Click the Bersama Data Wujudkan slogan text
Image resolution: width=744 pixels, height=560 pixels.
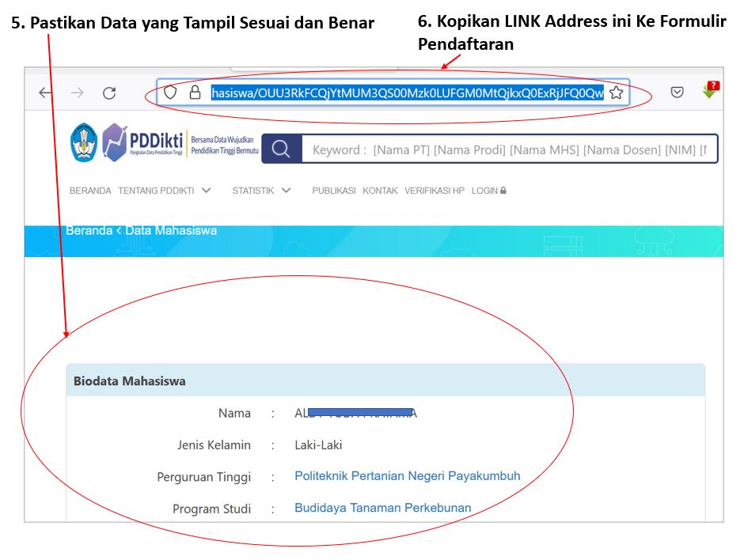click(225, 145)
